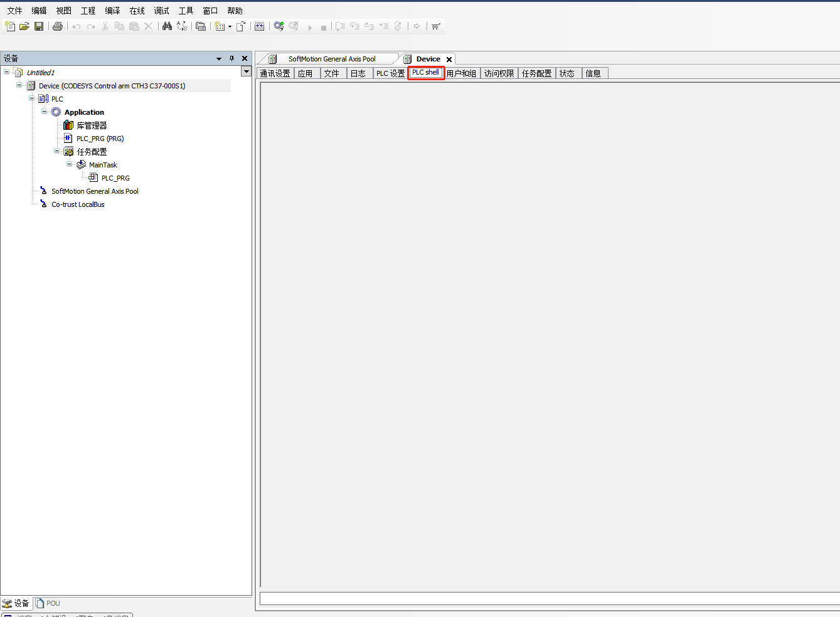Open the 调试 menu

coord(161,11)
